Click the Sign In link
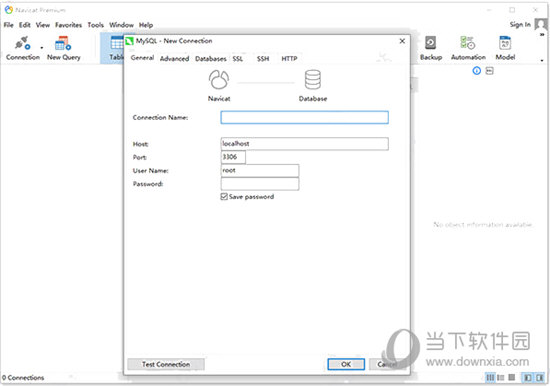 (520, 24)
